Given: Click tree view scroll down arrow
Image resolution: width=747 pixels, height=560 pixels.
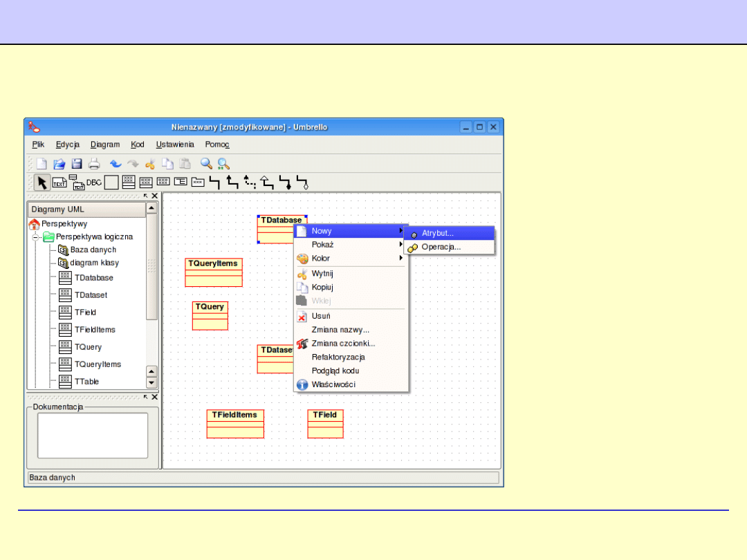Looking at the screenshot, I should pos(151,383).
